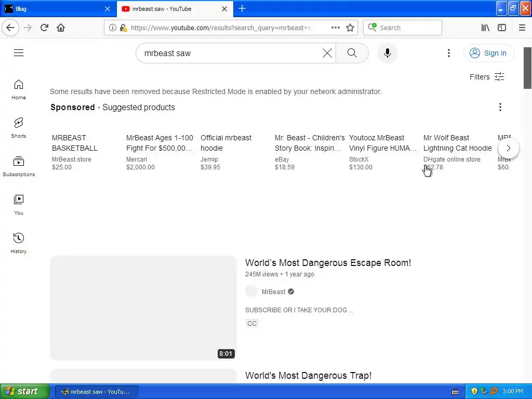Viewport: 532px width, 399px height.
Task: Click the magnifier tray icon
Action: coord(494,392)
